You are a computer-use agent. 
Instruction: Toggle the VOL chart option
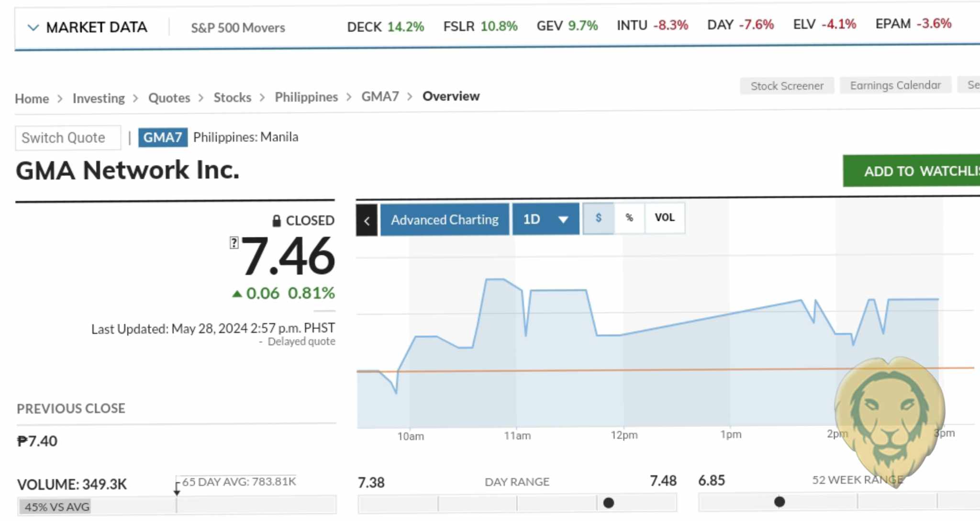665,218
